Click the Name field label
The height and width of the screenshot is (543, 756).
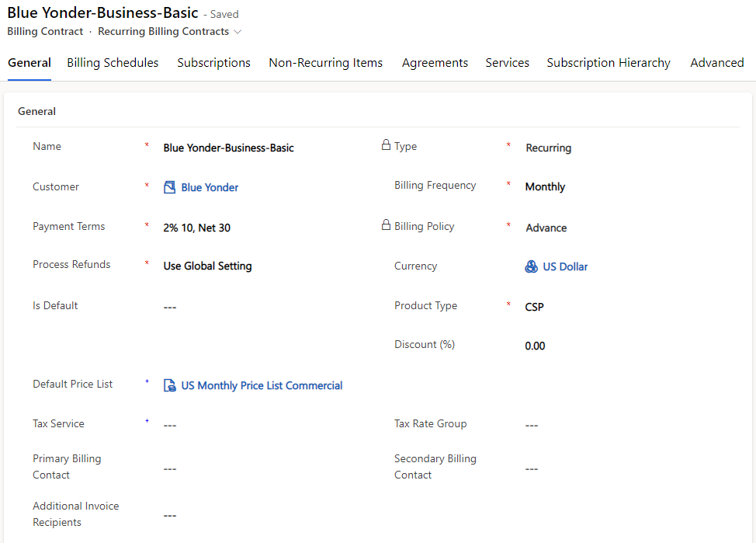[47, 146]
